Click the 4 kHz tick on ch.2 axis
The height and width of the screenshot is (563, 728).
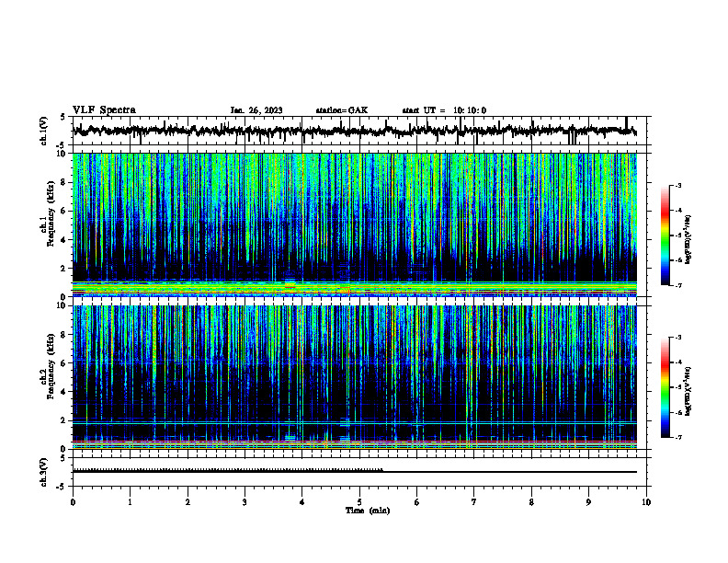pos(64,392)
